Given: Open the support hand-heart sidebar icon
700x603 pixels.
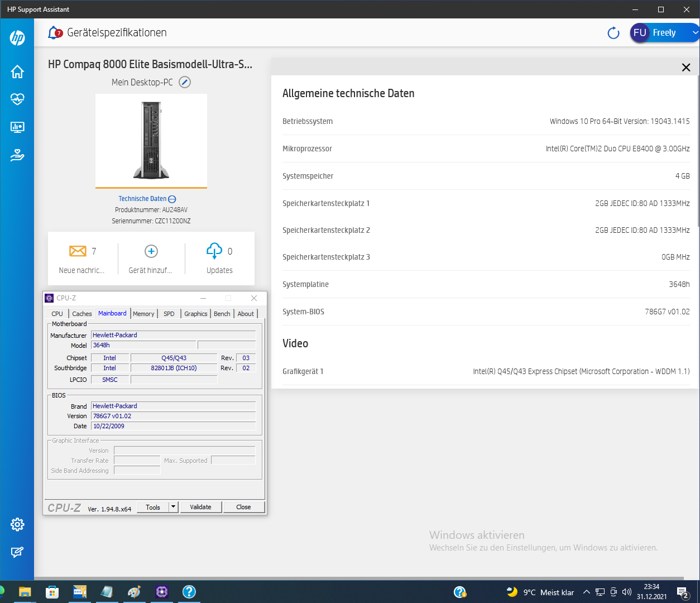Looking at the screenshot, I should pyautogui.click(x=17, y=155).
